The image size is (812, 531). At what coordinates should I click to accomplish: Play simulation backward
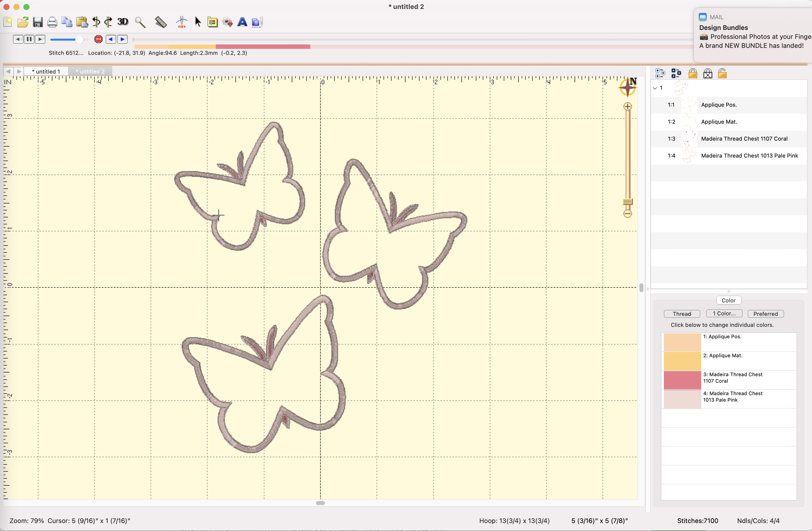[18, 39]
